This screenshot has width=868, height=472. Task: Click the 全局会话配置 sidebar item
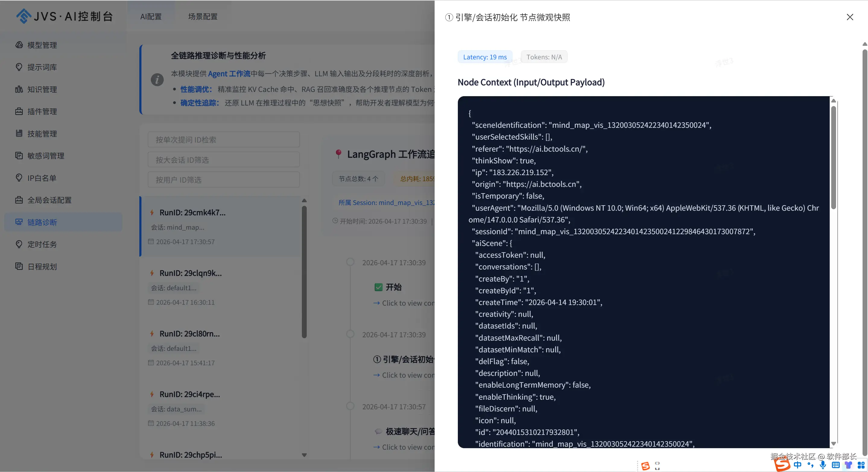49,200
